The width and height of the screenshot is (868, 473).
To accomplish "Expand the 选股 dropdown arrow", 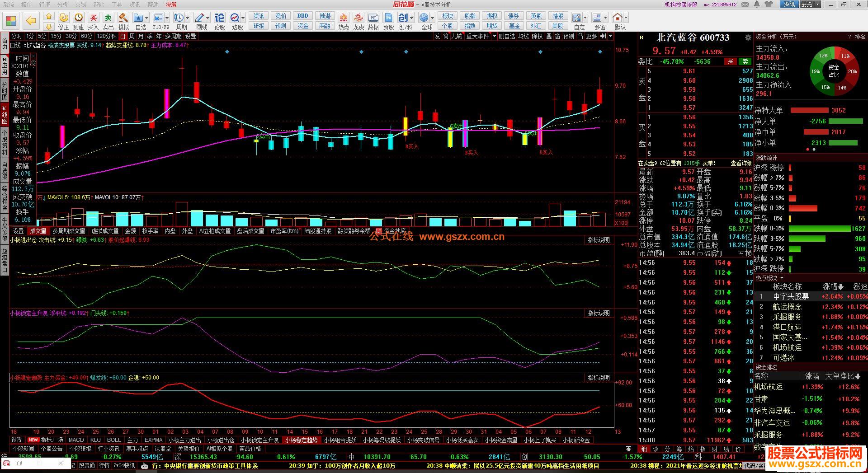I will click(x=243, y=18).
